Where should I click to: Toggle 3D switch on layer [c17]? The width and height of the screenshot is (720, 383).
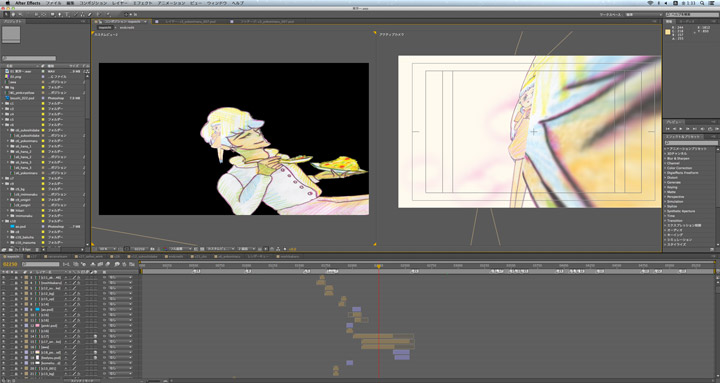pos(95,337)
